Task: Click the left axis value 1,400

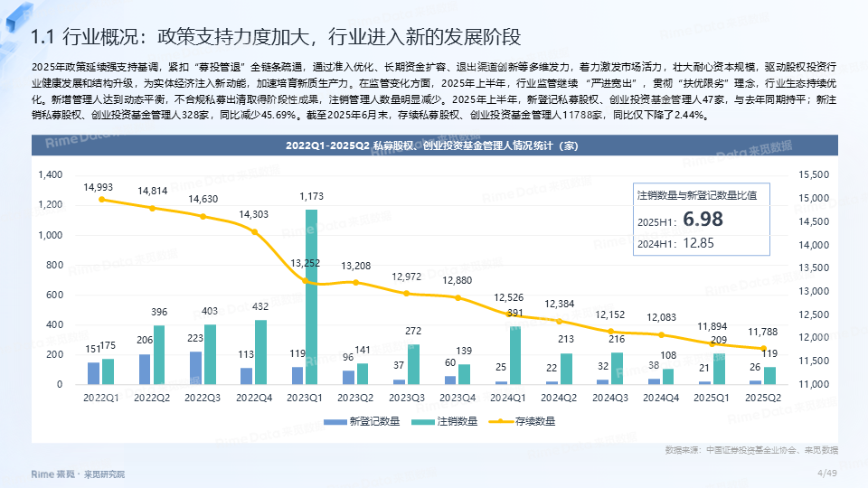Action: click(51, 174)
